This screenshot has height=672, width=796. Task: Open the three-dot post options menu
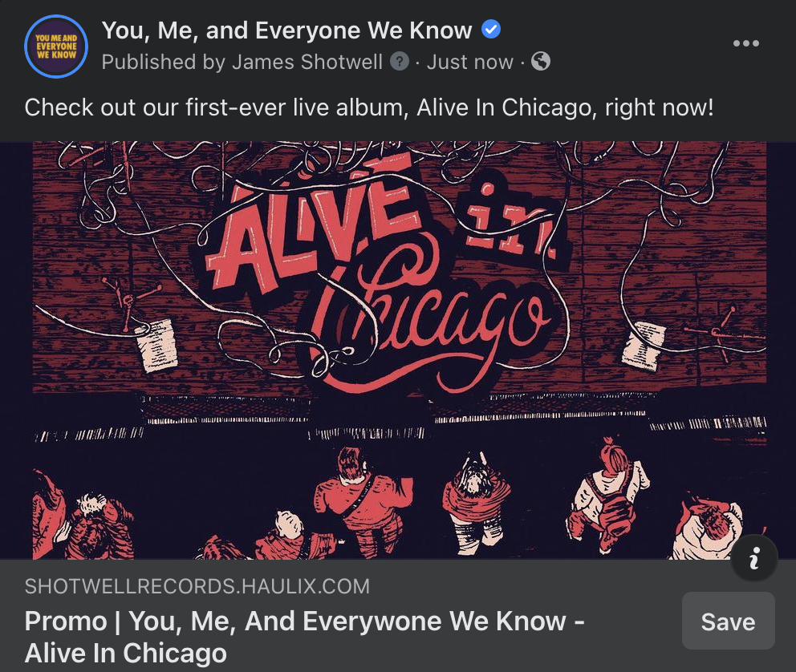pos(745,43)
